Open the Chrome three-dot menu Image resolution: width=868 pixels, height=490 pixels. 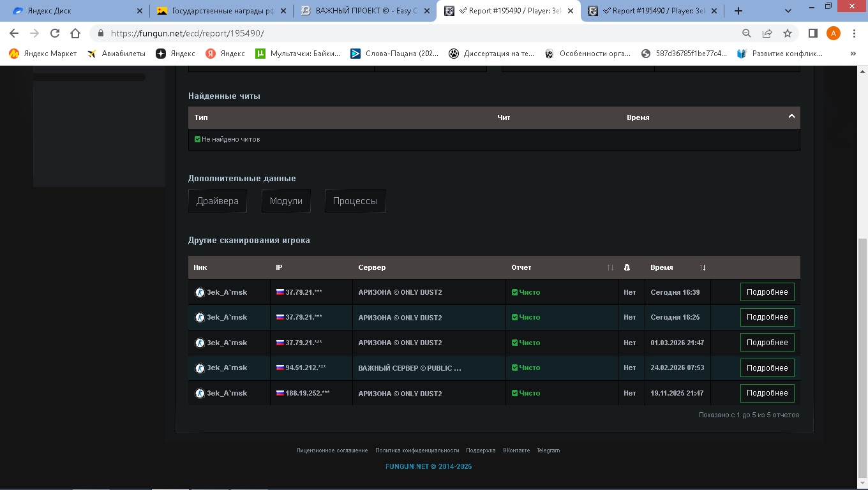tap(854, 33)
